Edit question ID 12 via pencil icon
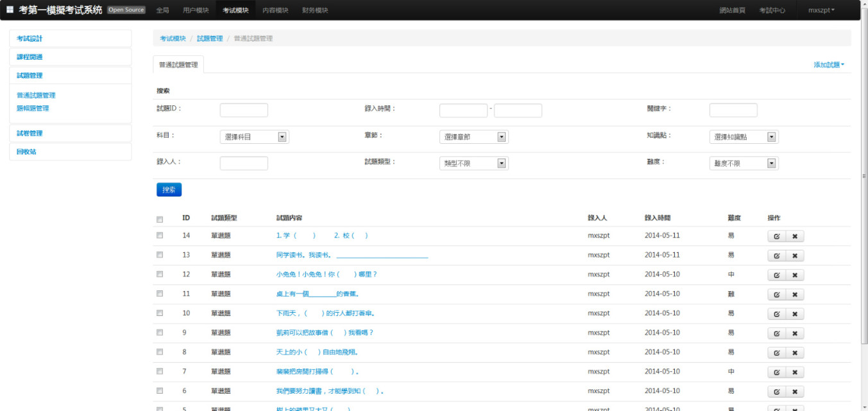Screen dimensions: 868x411 [x=776, y=275]
